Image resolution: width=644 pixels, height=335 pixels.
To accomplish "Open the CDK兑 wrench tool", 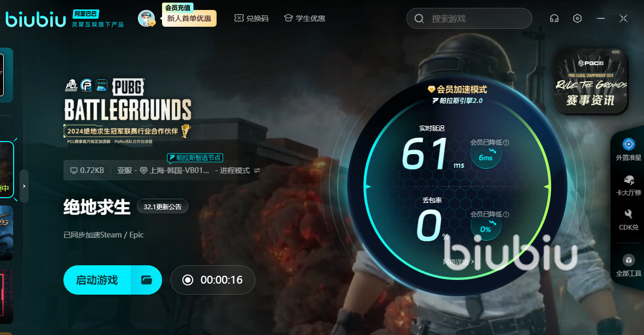I will [x=628, y=219].
